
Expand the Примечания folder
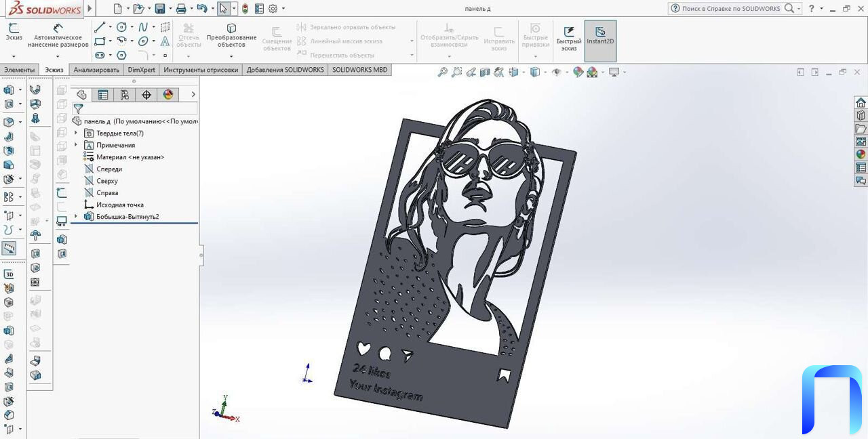76,145
